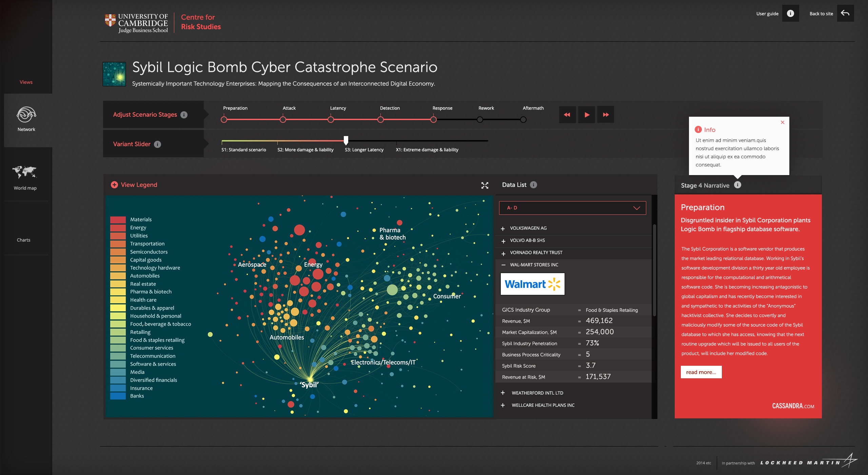
Task: Click Variant Slider info icon
Action: pos(158,144)
